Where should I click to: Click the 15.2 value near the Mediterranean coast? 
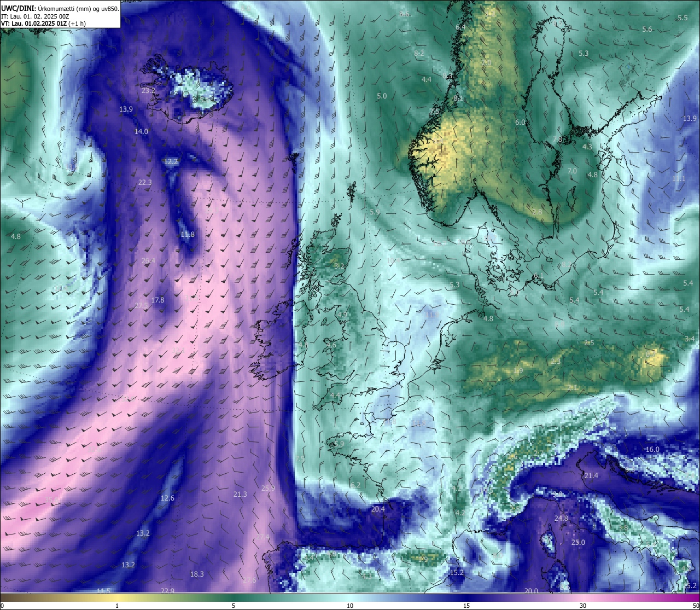pyautogui.click(x=457, y=572)
